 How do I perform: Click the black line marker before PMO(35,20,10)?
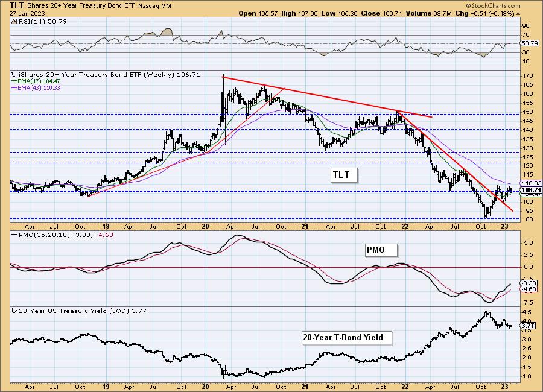click(14, 235)
